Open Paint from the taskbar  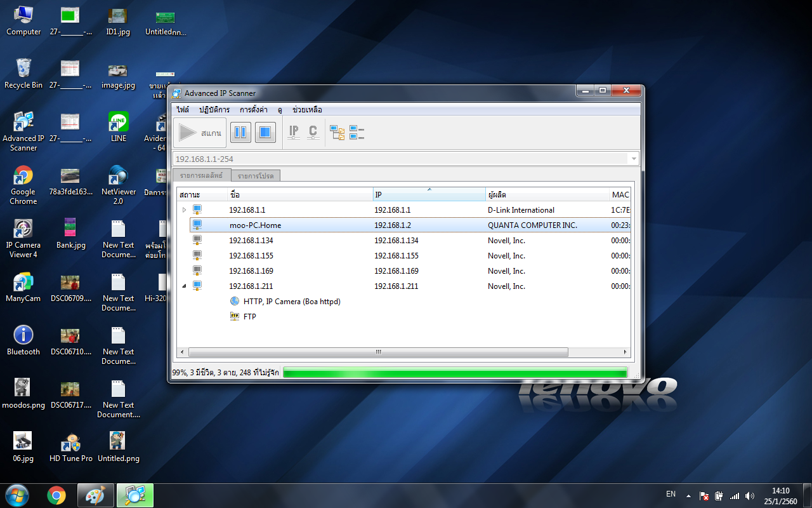point(96,495)
